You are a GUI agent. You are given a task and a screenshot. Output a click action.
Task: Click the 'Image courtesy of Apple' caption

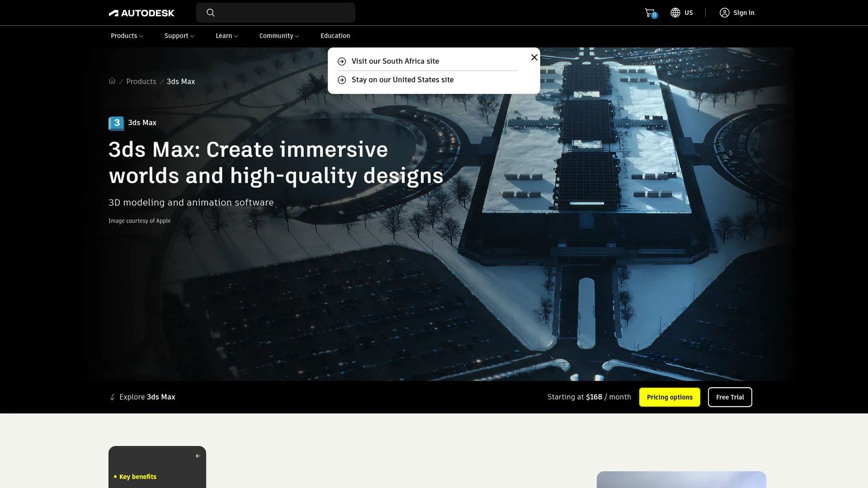pyautogui.click(x=139, y=221)
